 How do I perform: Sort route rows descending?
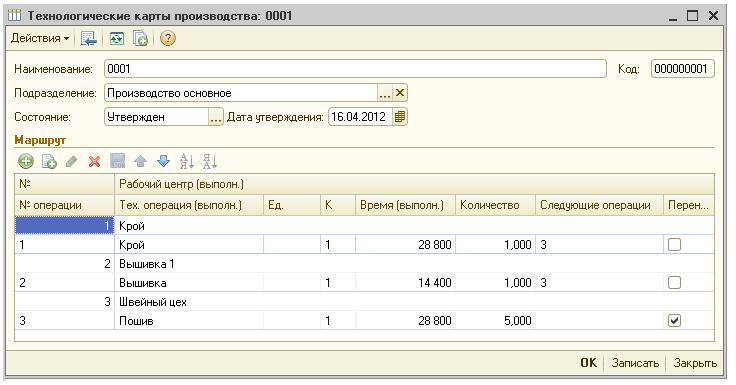coord(209,162)
